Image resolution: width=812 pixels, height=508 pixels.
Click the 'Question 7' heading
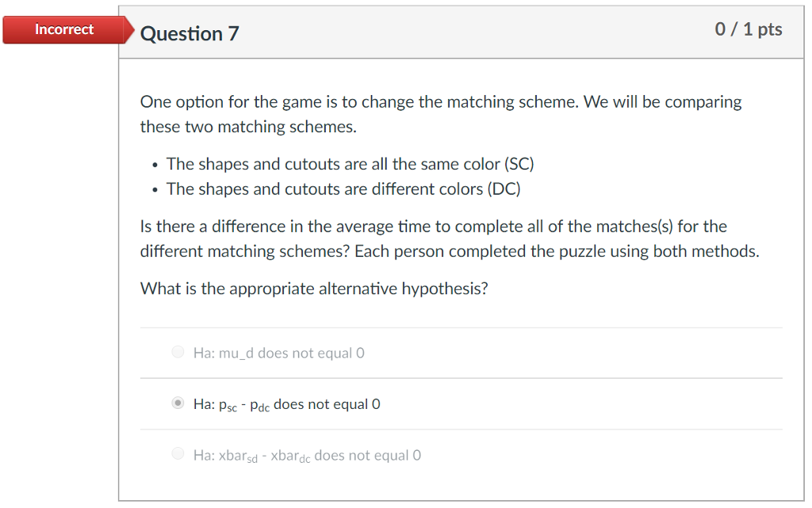pos(189,34)
